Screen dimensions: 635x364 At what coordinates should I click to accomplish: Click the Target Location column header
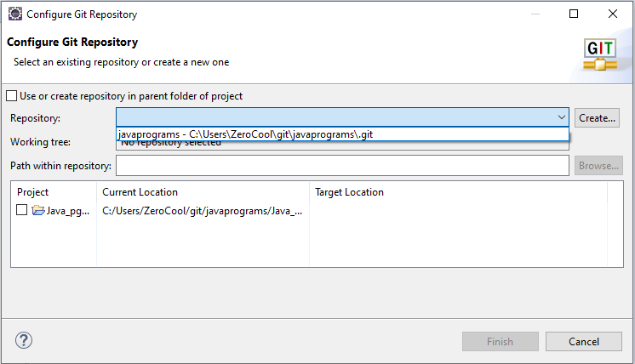pos(349,192)
